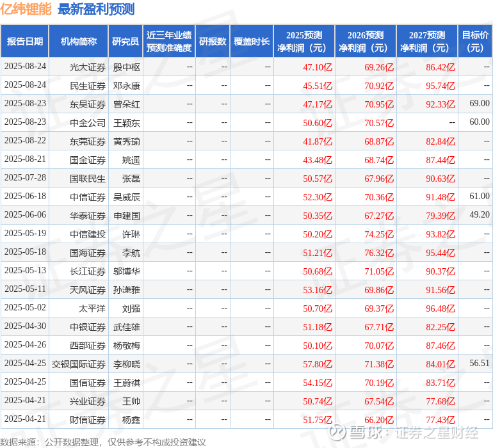This screenshot has height=448, width=493.
Task: Click researcher name 王颖东
Action: pos(126,123)
